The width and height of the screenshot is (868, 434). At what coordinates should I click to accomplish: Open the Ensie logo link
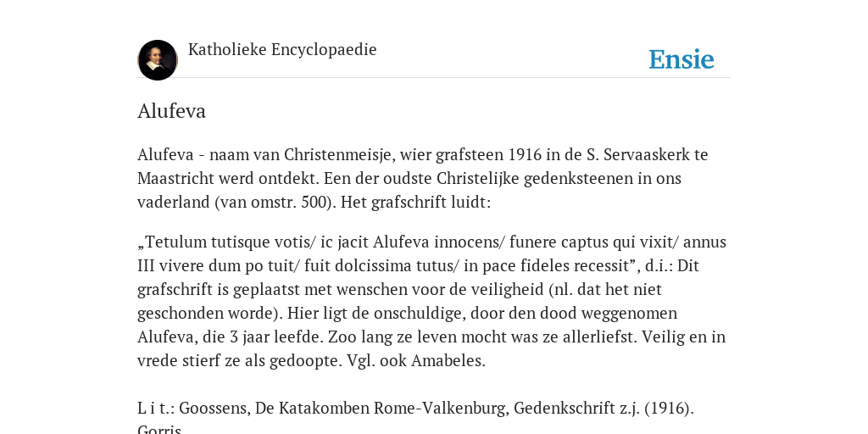[x=682, y=59]
